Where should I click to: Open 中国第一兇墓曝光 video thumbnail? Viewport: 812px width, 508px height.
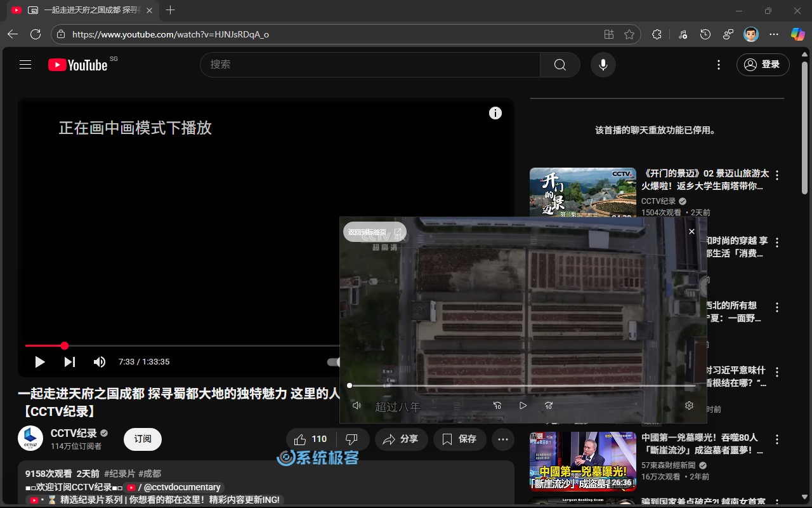583,462
